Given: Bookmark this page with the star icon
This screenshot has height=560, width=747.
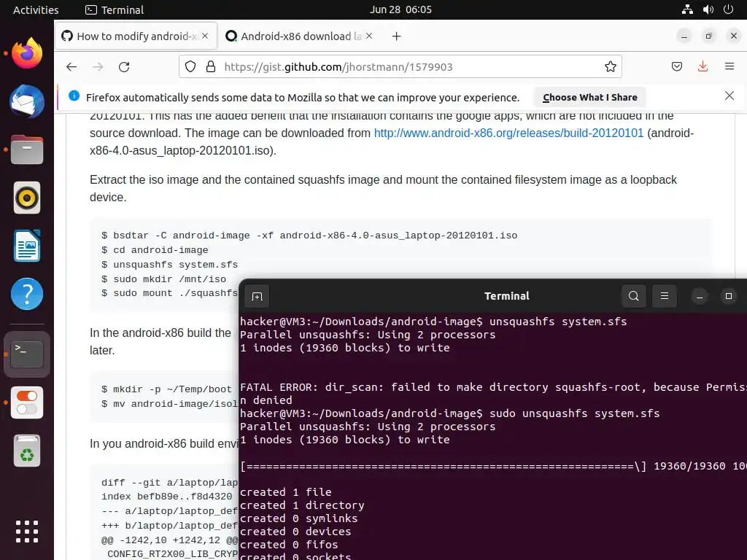Looking at the screenshot, I should [611, 66].
